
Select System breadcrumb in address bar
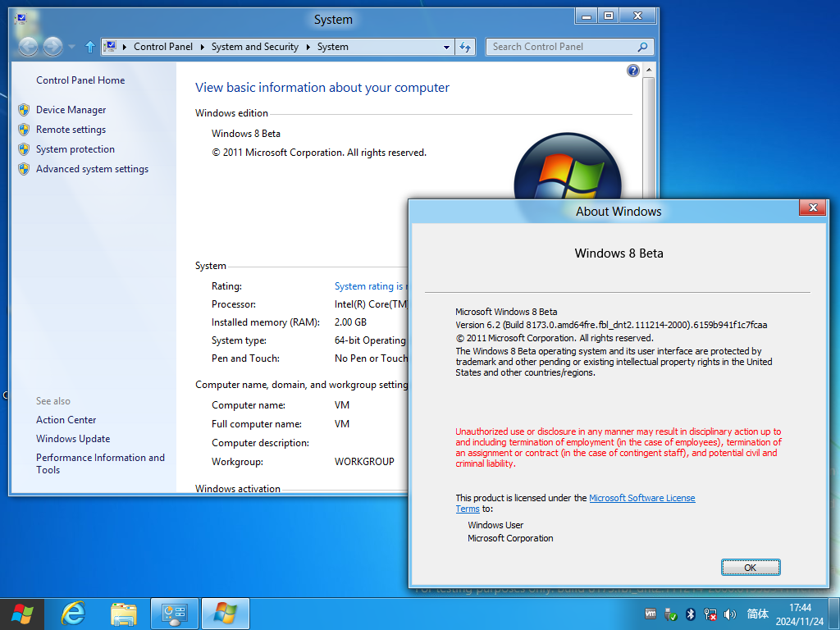(x=333, y=47)
